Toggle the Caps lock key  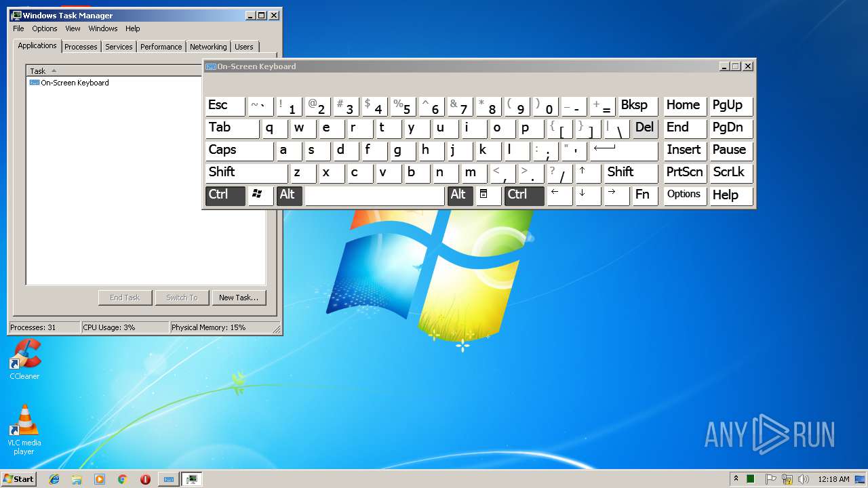click(x=239, y=150)
